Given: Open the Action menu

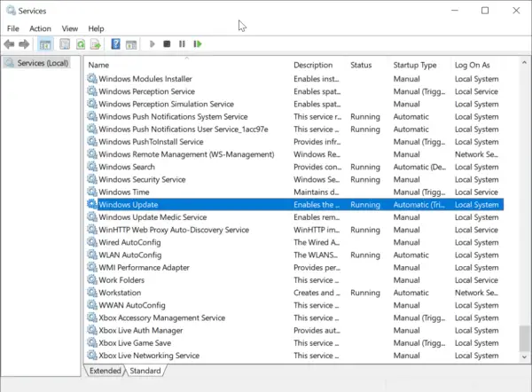Looking at the screenshot, I should 40,28.
